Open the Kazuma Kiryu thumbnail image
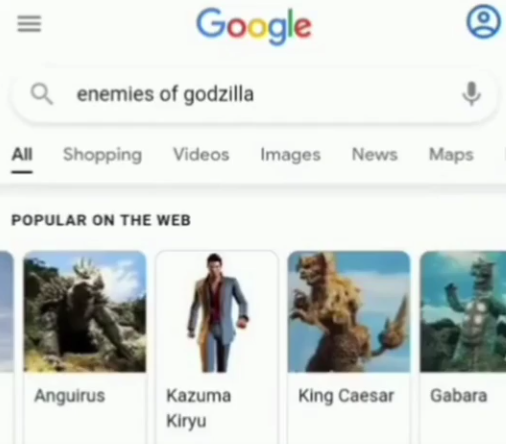Screen dimensions: 506x444 pos(217,311)
